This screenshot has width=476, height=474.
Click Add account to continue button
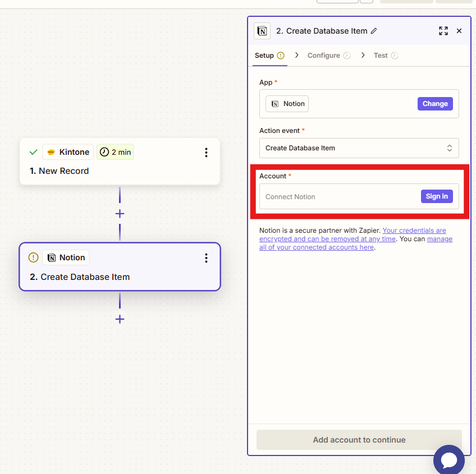[359, 440]
